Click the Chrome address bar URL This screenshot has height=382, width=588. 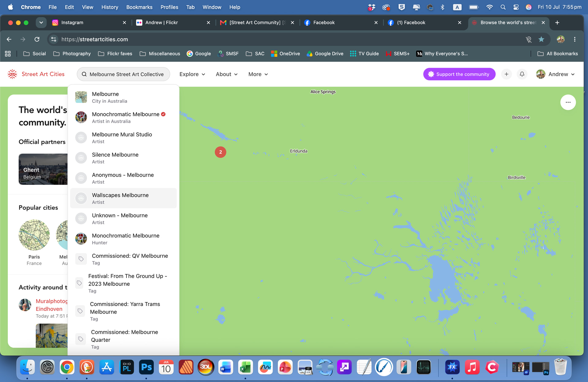pos(94,39)
